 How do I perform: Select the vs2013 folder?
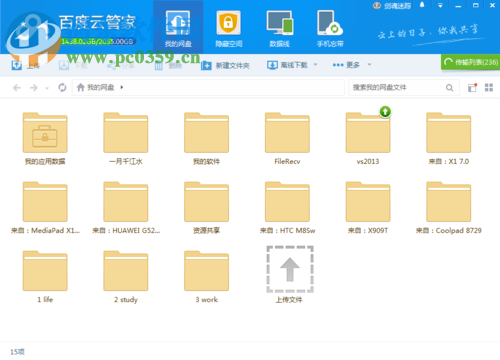[368, 139]
